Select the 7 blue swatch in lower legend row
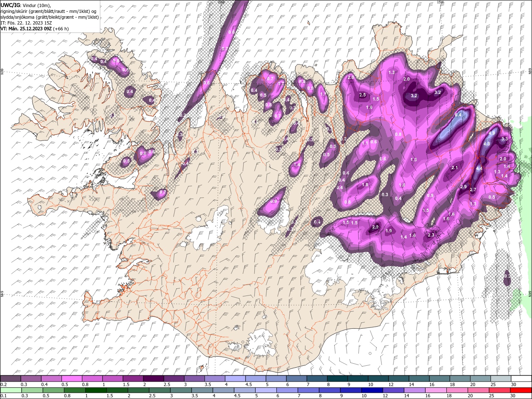Viewport: 532px width, 399px height. (308, 390)
